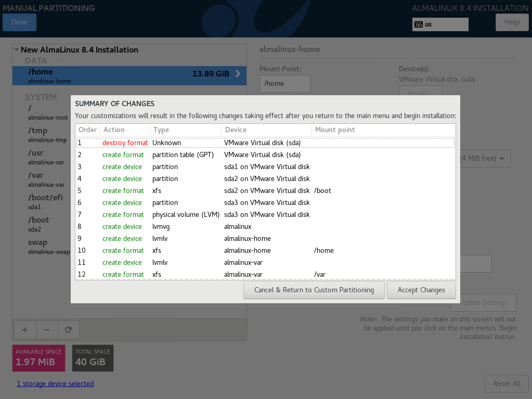This screenshot has width=532, height=399.
Task: Click the reload storage configuration icon
Action: point(68,329)
